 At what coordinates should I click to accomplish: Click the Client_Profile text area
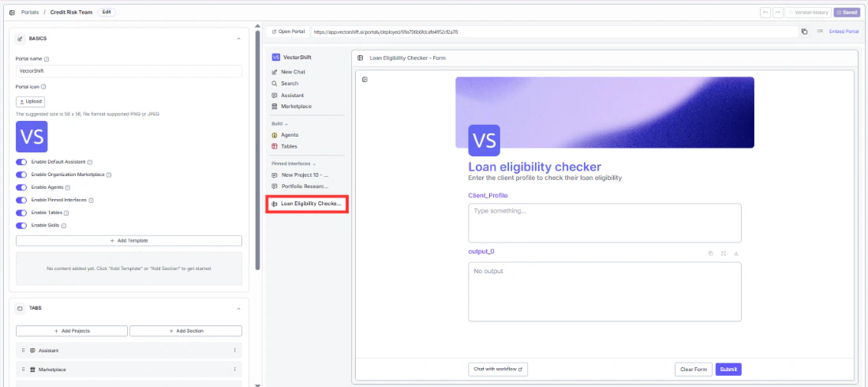coord(604,223)
